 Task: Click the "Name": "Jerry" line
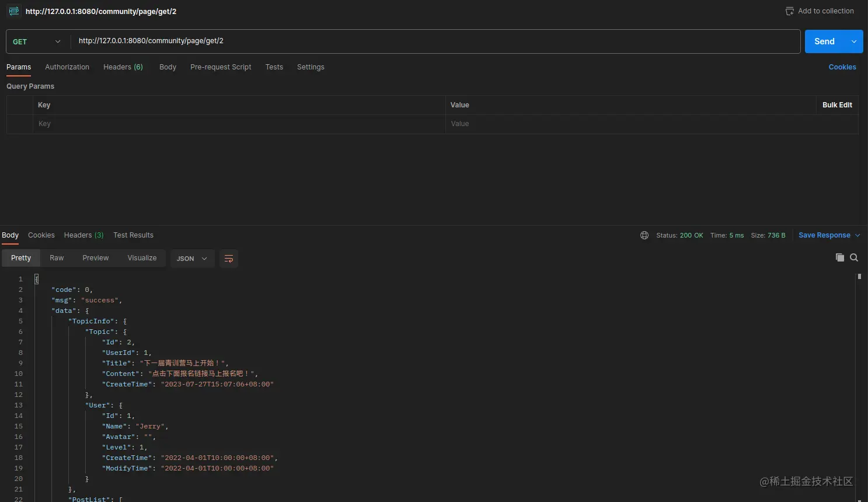[x=135, y=426]
